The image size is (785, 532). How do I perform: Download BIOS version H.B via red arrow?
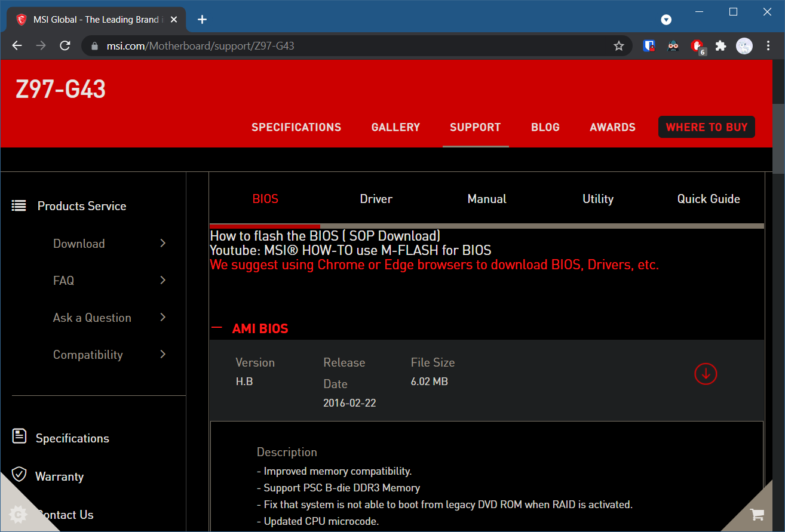point(706,374)
